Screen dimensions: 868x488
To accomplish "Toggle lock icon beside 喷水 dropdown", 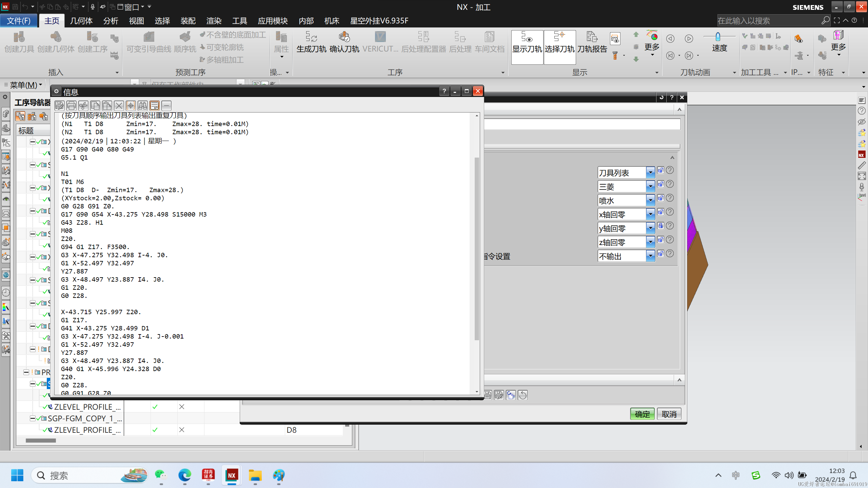I will tap(660, 198).
